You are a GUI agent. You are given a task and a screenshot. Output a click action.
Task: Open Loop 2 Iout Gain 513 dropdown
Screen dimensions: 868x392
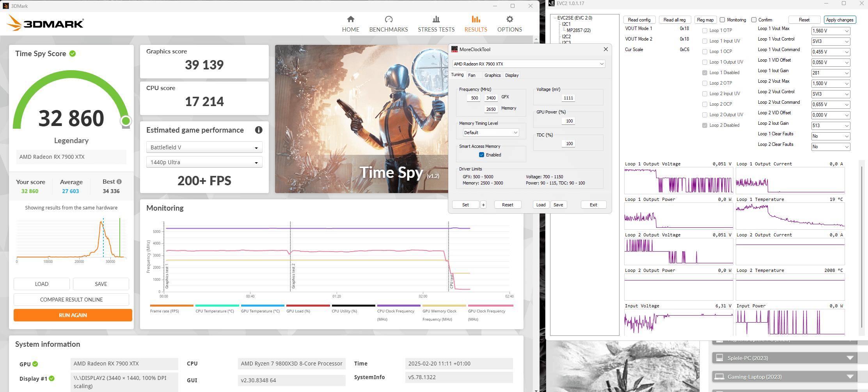tap(831, 126)
